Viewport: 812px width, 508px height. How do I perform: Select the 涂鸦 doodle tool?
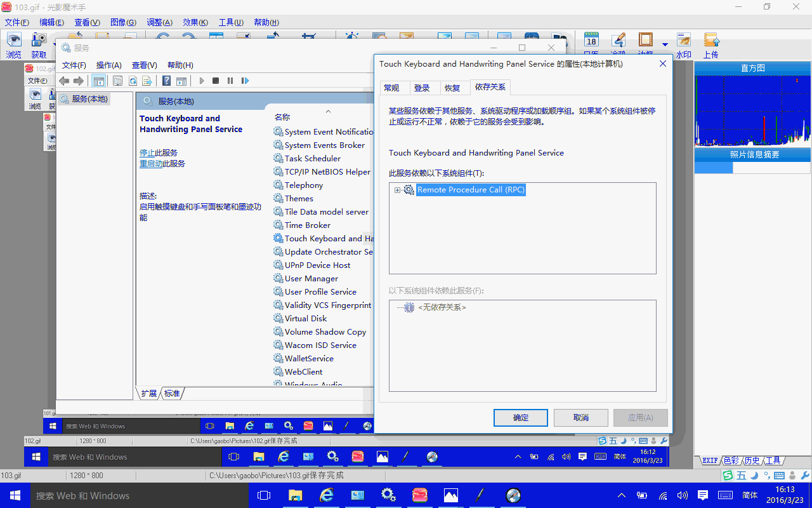[x=619, y=41]
